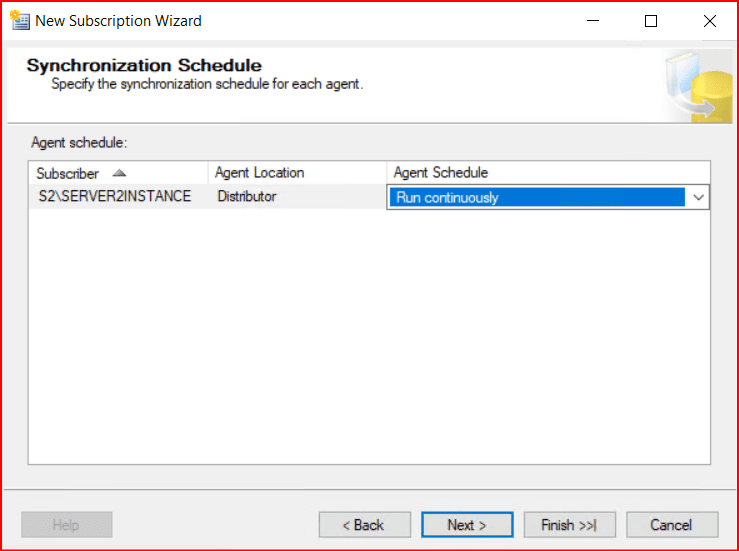Sort by the Subscriber column header text
Image resolution: width=739 pixels, height=551 pixels.
[x=68, y=173]
